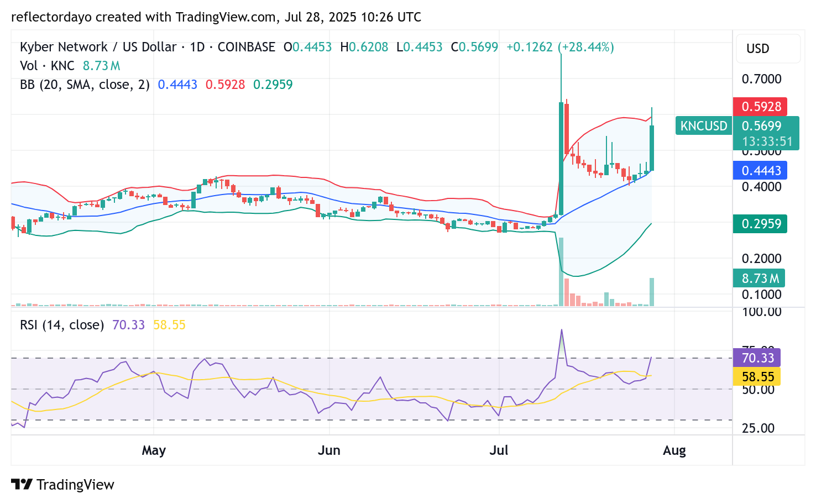Click the 0.7000 price scale label
This screenshot has width=816, height=504.
click(761, 79)
